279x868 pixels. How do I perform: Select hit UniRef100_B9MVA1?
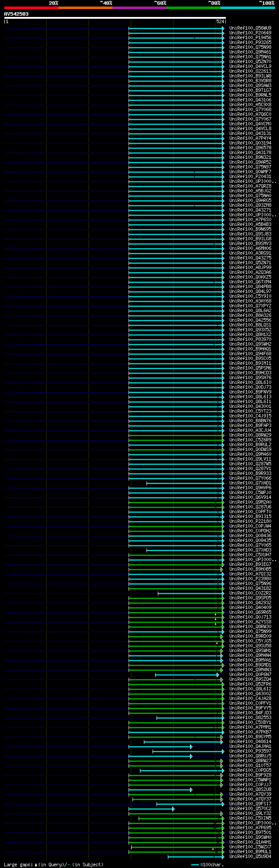pyautogui.click(x=250, y=660)
